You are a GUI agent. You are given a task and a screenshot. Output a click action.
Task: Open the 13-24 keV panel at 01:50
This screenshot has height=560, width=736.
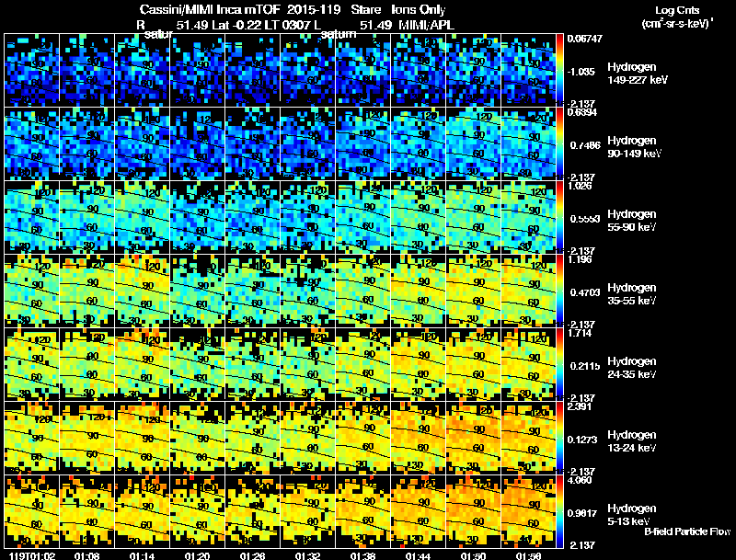[x=473, y=438]
